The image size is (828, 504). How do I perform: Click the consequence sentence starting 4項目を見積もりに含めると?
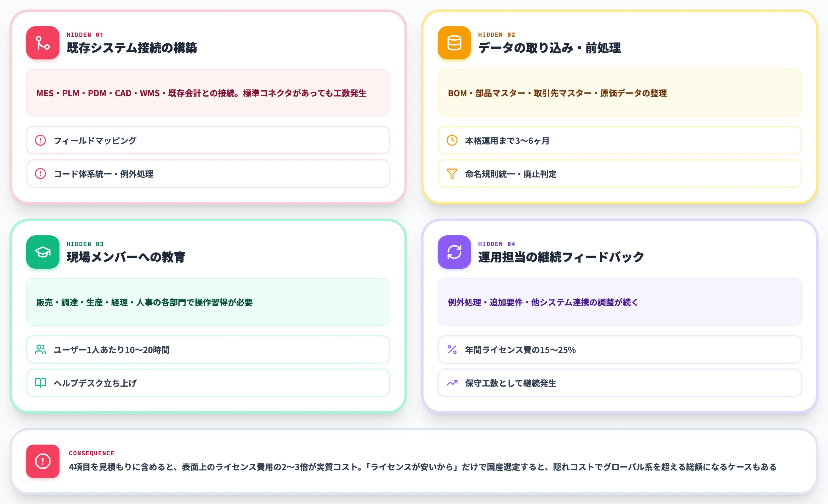423,467
